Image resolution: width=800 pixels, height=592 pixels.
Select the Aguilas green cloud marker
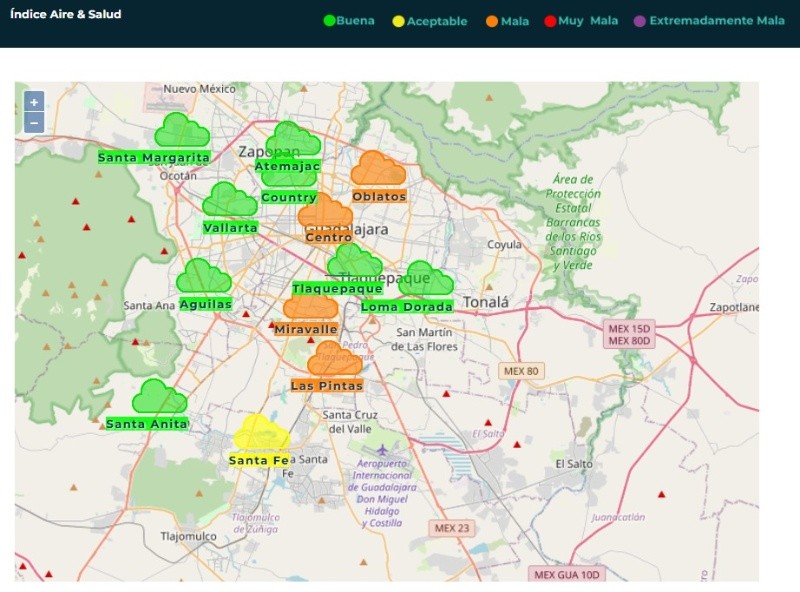[203, 276]
